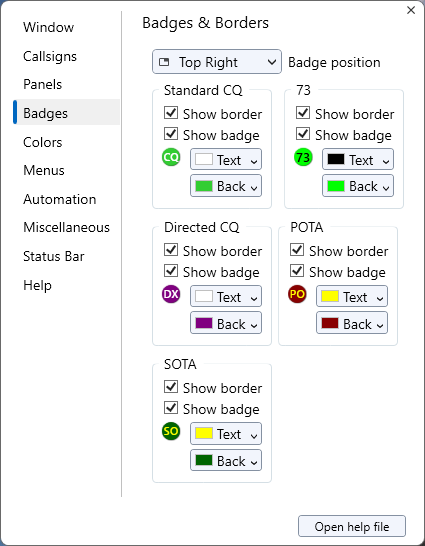
Task: Uncheck Show border under Standard CQ
Action: click(x=171, y=113)
